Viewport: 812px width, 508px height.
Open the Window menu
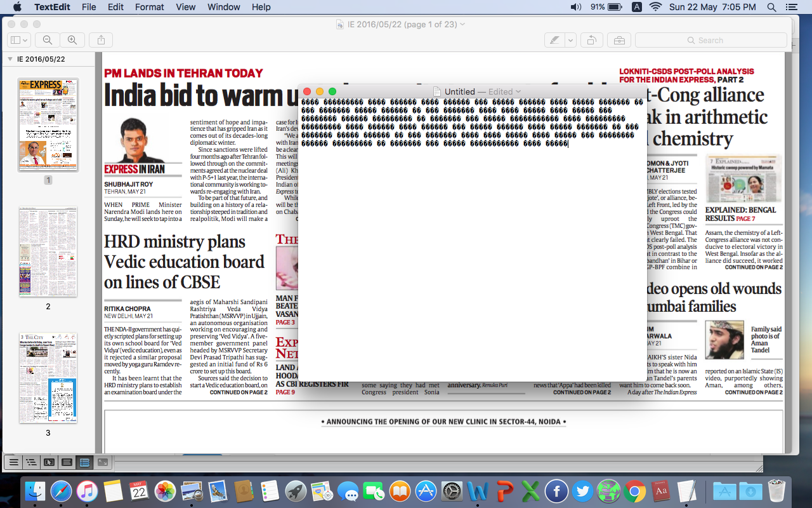tap(224, 7)
